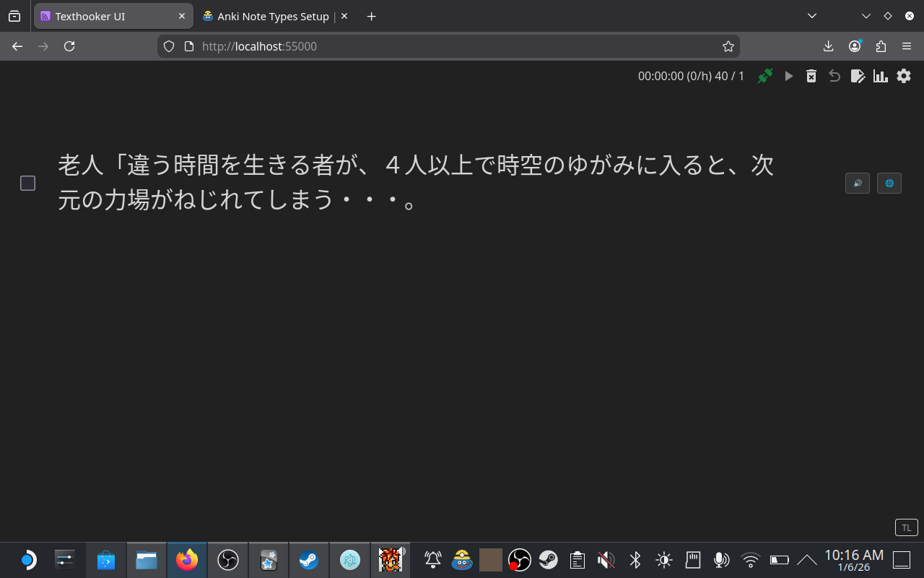
Task: Open the tracking protection shield panel
Action: [168, 46]
